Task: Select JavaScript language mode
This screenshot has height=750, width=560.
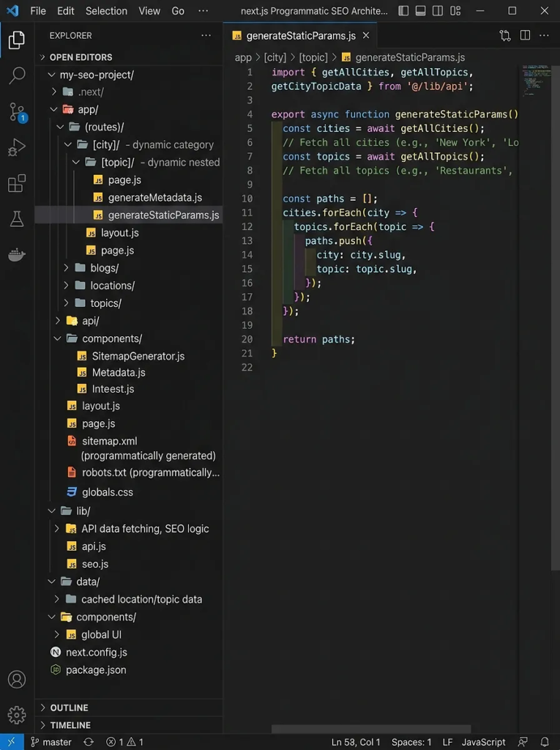Action: pos(483,742)
